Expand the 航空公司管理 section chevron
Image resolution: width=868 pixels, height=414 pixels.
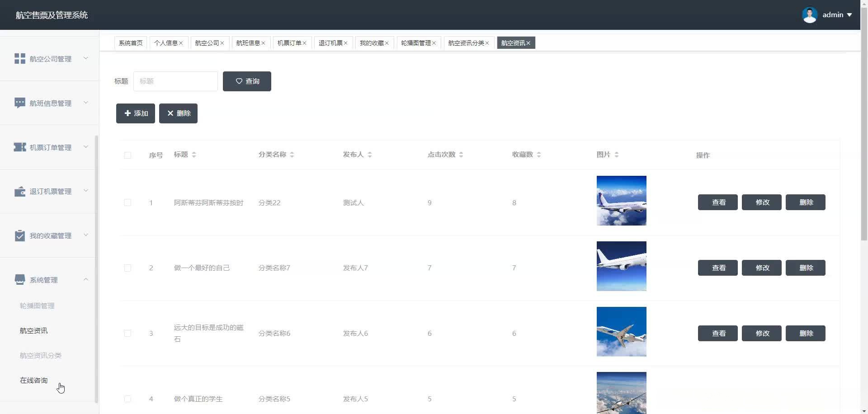86,58
